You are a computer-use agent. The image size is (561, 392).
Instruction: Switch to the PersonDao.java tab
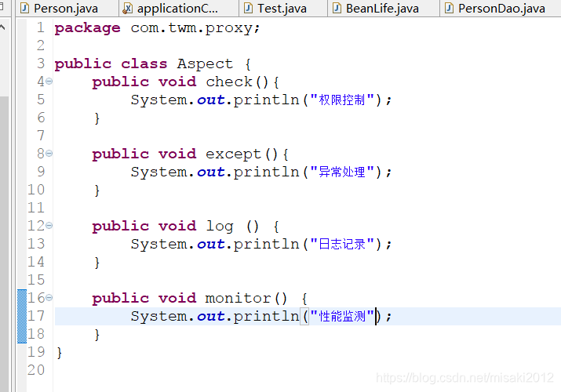click(x=501, y=8)
